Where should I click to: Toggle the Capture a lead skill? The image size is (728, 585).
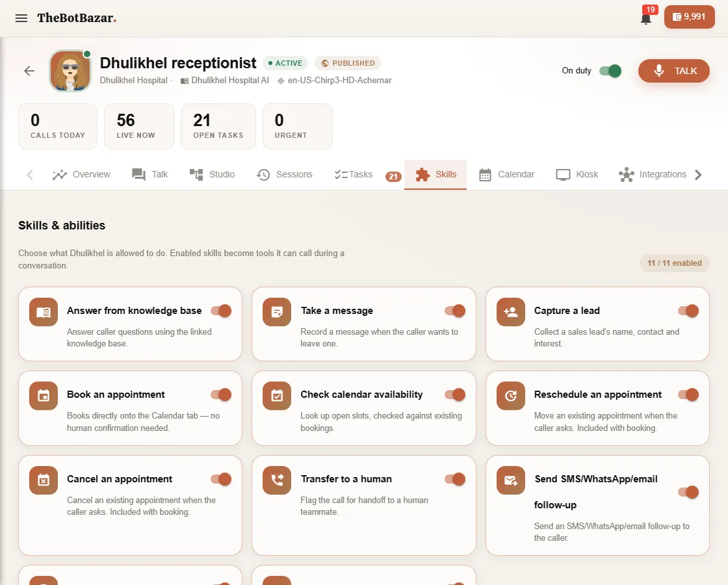tap(688, 311)
